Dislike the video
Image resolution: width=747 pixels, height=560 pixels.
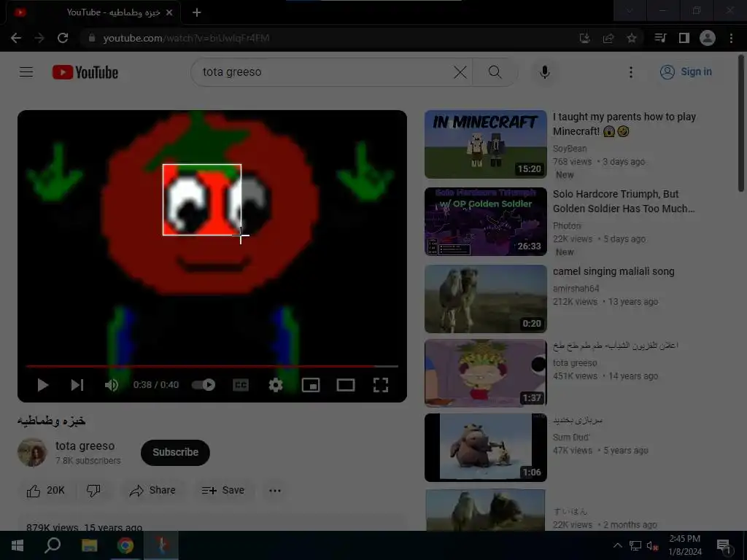pos(93,491)
